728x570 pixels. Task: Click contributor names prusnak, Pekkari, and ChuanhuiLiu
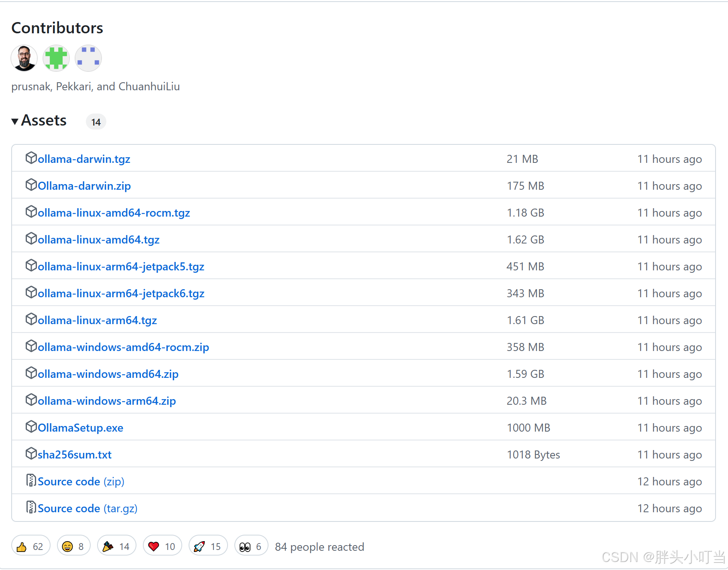coord(96,86)
